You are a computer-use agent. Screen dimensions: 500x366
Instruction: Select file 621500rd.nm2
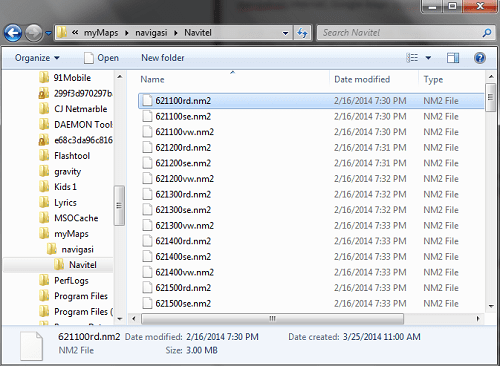[x=311, y=288]
